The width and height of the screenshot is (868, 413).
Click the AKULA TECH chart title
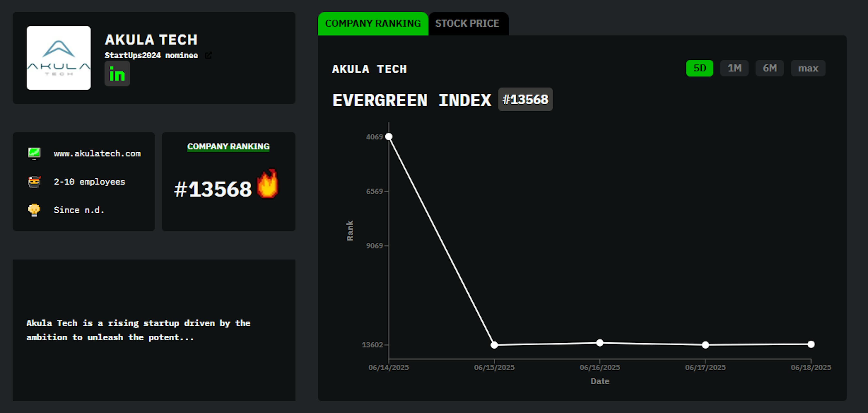tap(369, 69)
